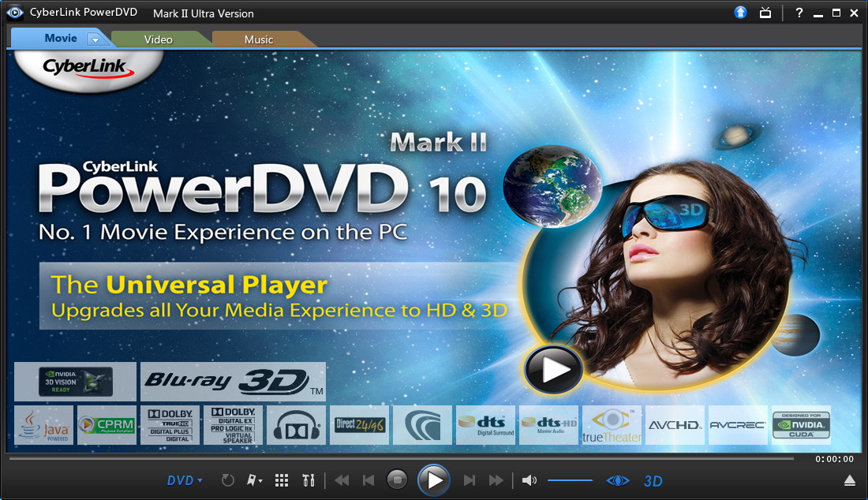
Task: Switch to the Video tab
Action: pos(159,39)
